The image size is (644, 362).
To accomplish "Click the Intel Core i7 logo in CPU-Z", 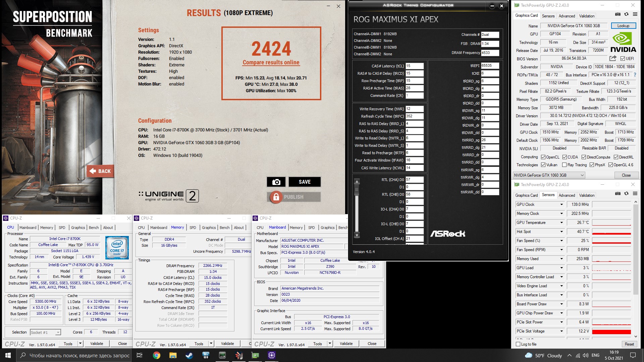I will click(x=117, y=248).
